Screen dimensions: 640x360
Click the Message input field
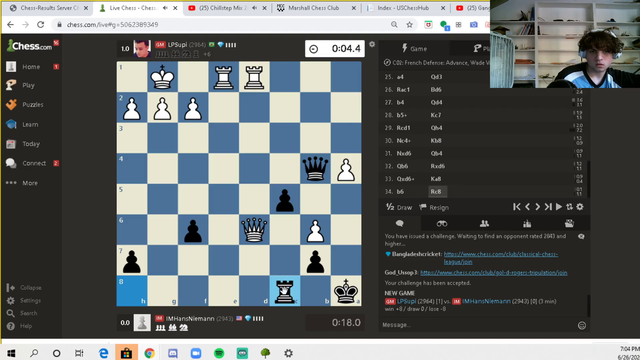click(478, 325)
